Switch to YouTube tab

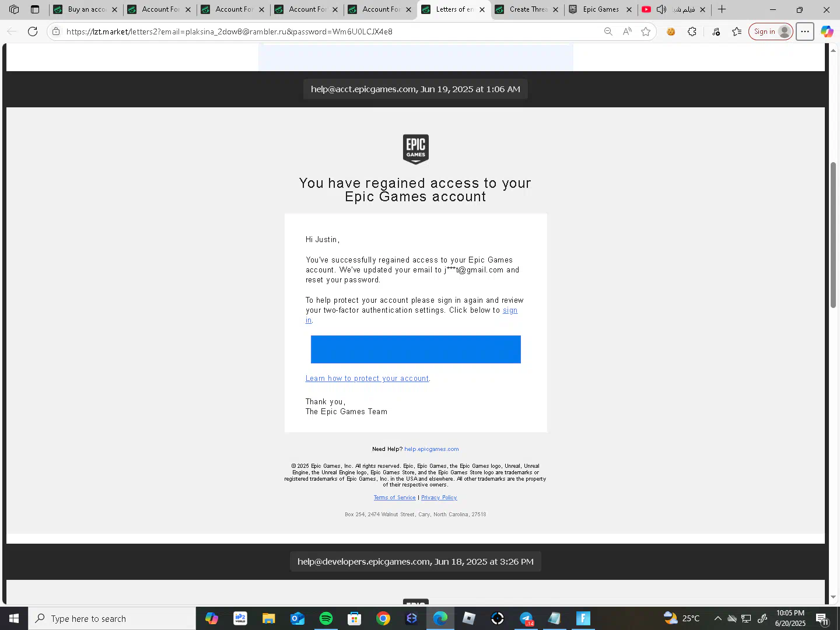[674, 9]
